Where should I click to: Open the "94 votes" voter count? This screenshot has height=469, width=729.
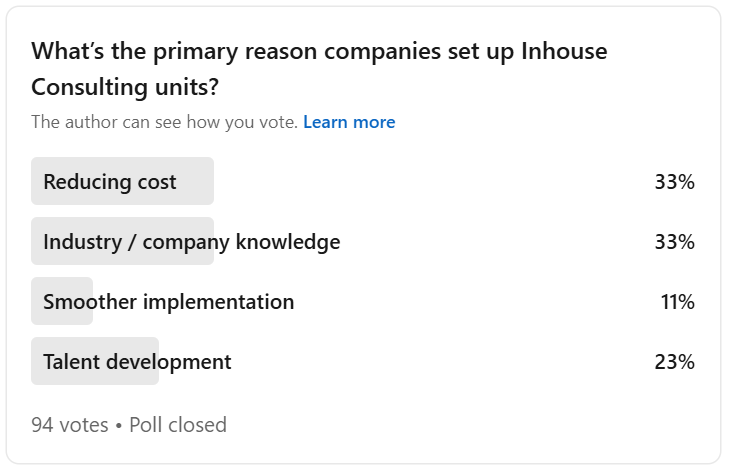pos(70,425)
